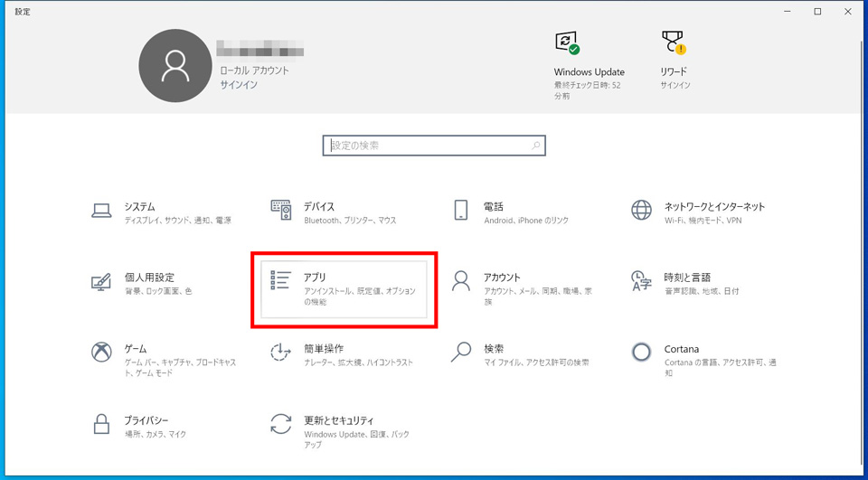Image resolution: width=868 pixels, height=480 pixels.
Task: Click the '音声認識、地域、日付' description
Action: (702, 291)
